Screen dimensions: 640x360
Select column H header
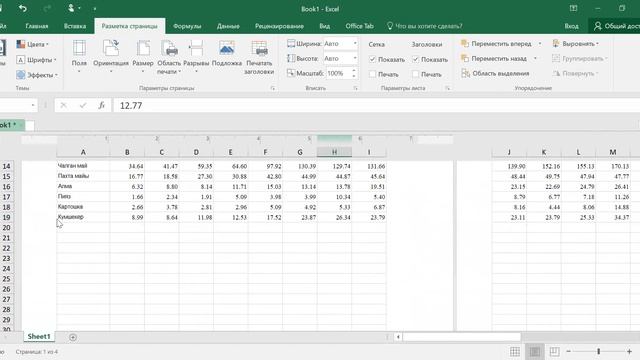334,152
